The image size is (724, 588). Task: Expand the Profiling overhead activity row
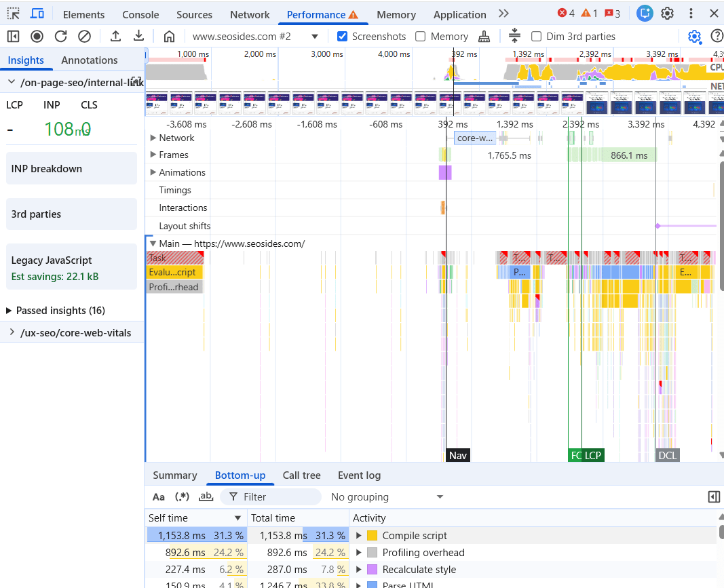coord(359,553)
